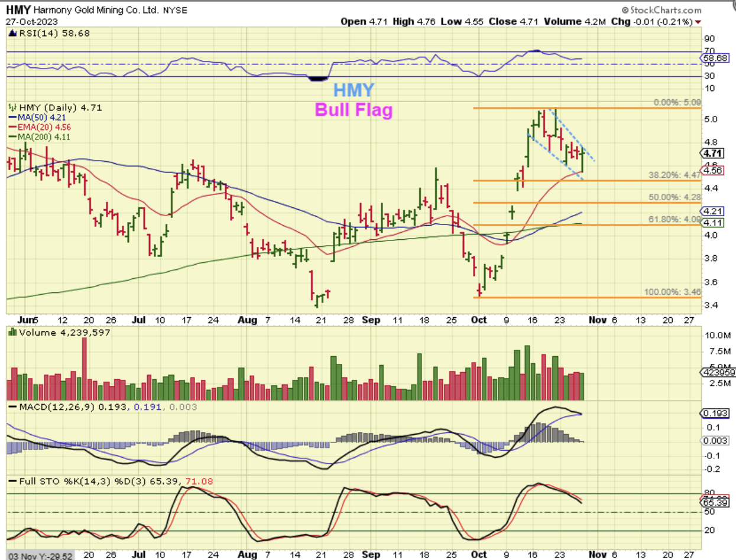Click the 61.80%: 4.09 Fibonacci label
This screenshot has height=560, width=736.
click(x=675, y=219)
